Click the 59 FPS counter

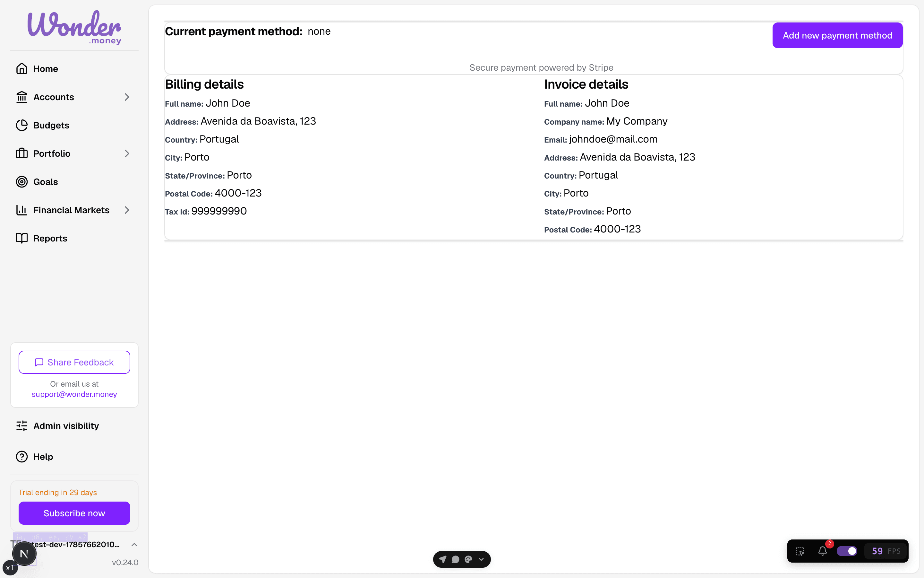point(886,551)
